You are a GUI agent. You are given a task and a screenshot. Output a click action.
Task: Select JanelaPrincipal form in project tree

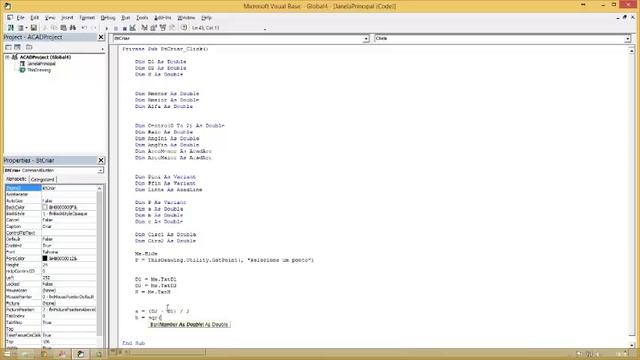41,64
